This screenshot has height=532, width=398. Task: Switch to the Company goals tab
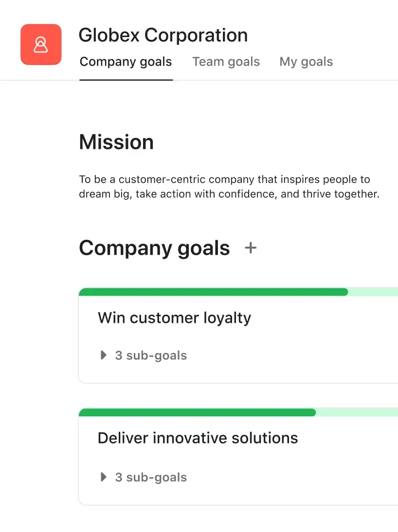(x=126, y=62)
